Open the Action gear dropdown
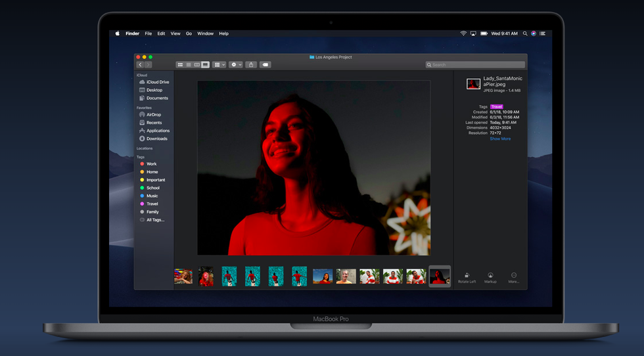Image resolution: width=644 pixels, height=356 pixels. coord(235,65)
